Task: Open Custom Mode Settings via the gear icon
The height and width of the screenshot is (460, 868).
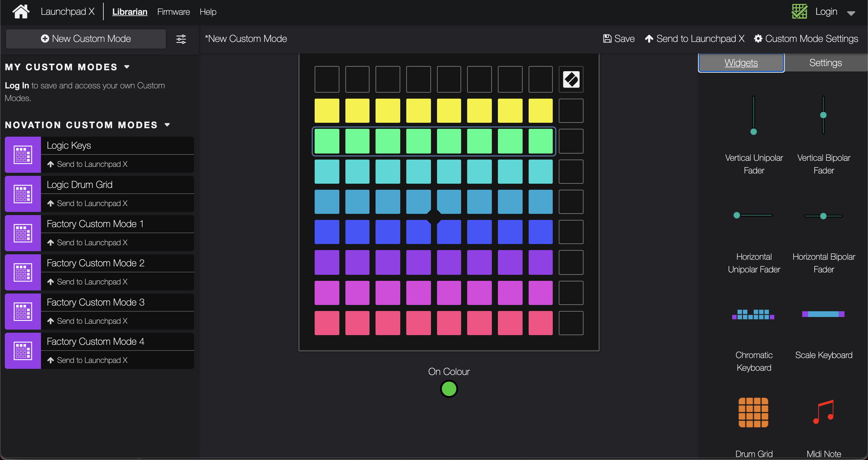Action: click(759, 38)
